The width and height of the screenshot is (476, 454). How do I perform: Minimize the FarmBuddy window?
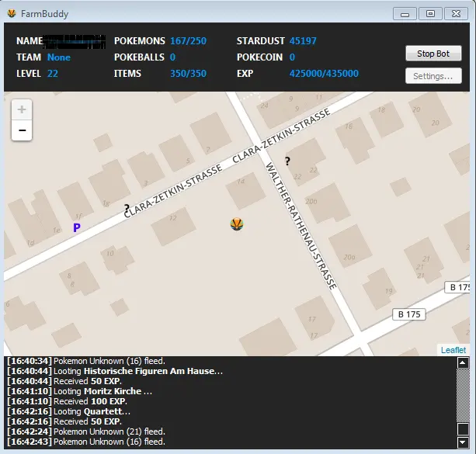point(405,13)
